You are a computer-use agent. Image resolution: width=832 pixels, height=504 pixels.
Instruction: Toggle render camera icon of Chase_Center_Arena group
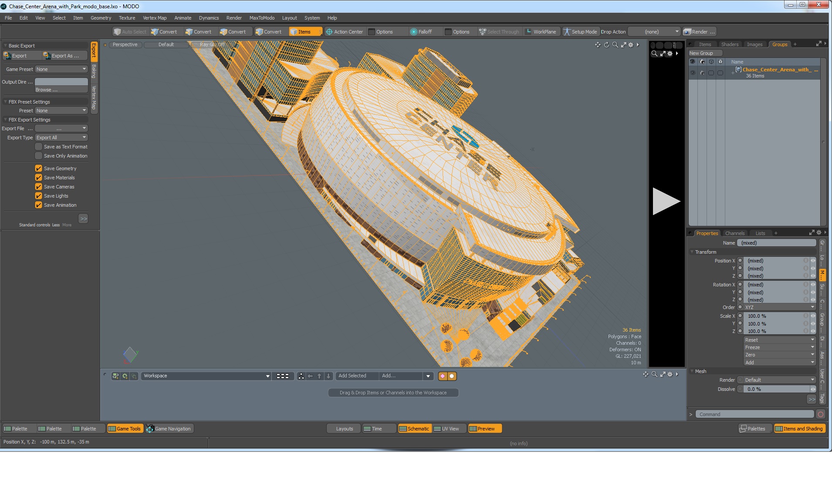[x=702, y=73]
